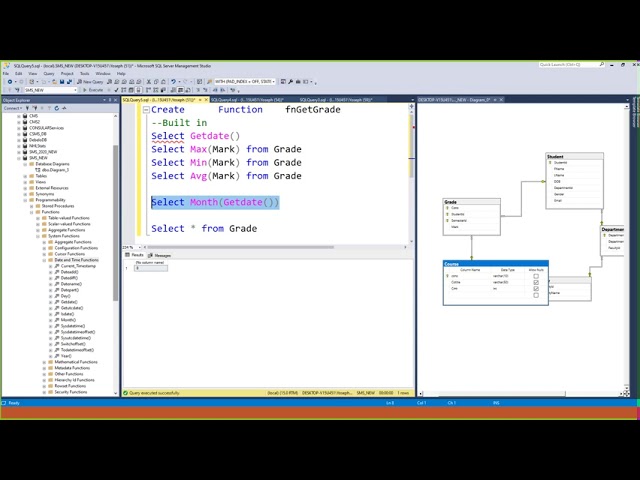Select the Security Functions folder
Image resolution: width=640 pixels, height=480 pixels.
point(71,392)
